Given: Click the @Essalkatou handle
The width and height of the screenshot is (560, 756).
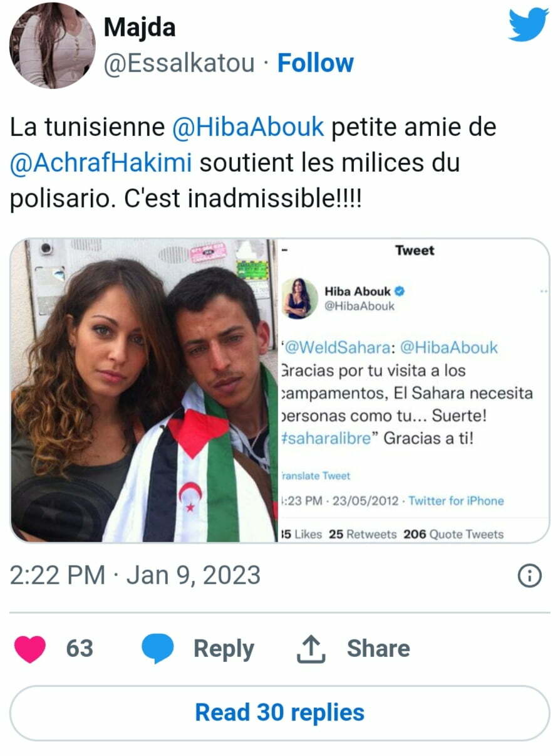Looking at the screenshot, I should pyautogui.click(x=179, y=63).
